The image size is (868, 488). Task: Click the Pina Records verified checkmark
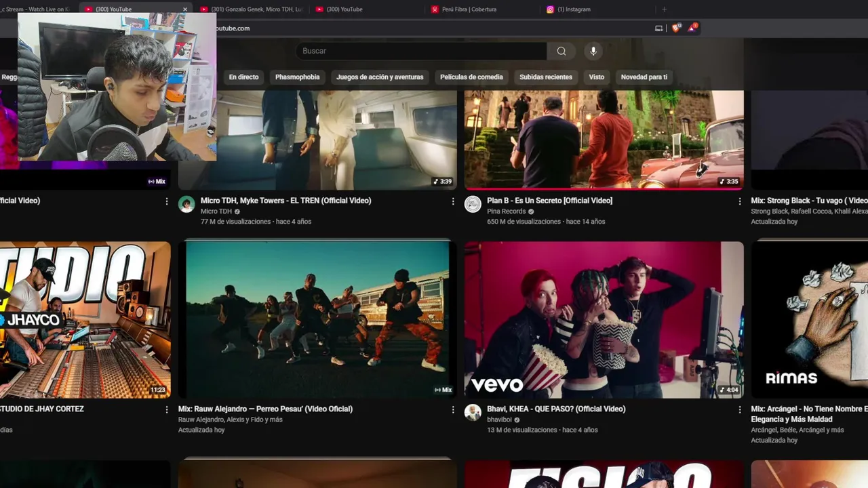pyautogui.click(x=531, y=211)
